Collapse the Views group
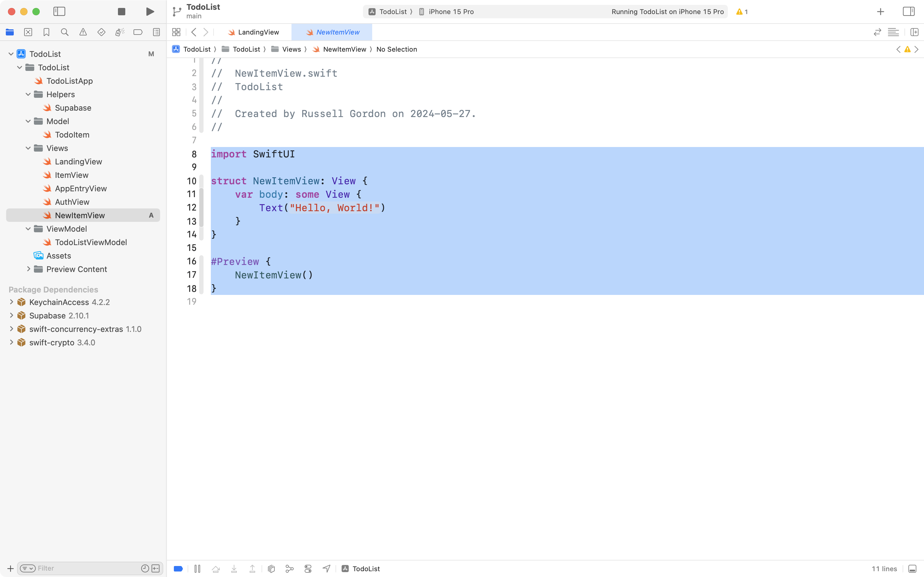Viewport: 924px width, 577px height. (28, 148)
